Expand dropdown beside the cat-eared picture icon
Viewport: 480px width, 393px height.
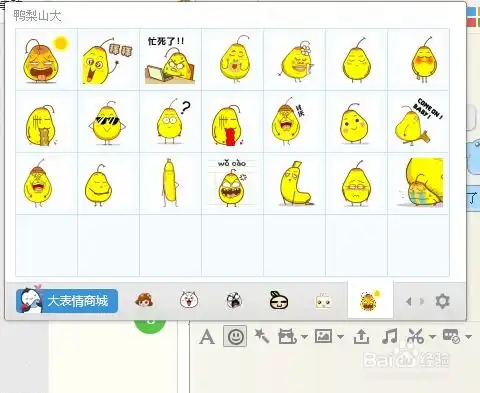click(x=304, y=337)
